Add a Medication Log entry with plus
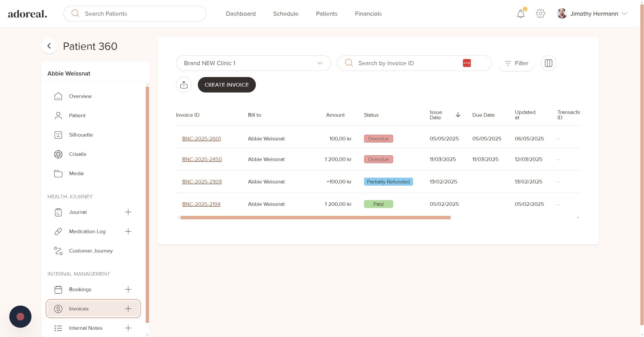 (x=128, y=231)
